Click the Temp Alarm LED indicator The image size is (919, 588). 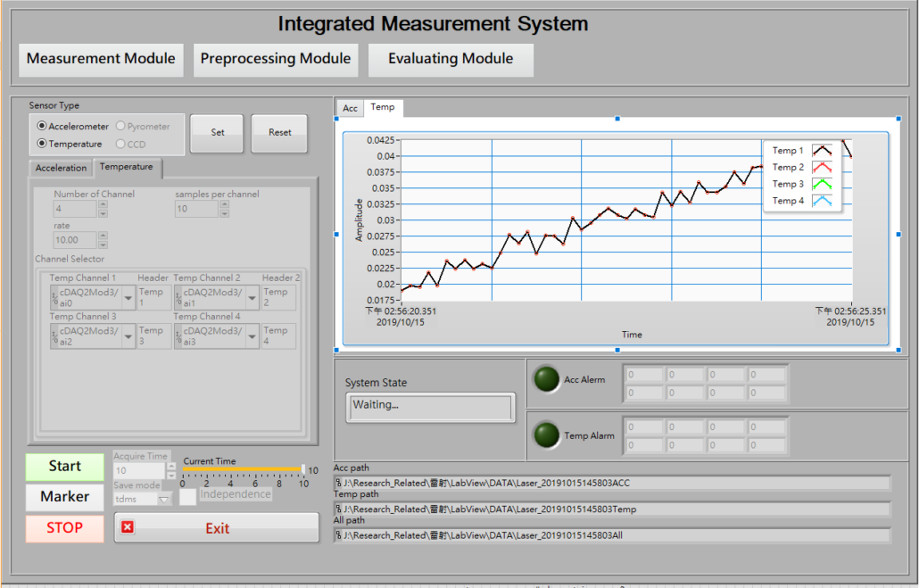546,436
